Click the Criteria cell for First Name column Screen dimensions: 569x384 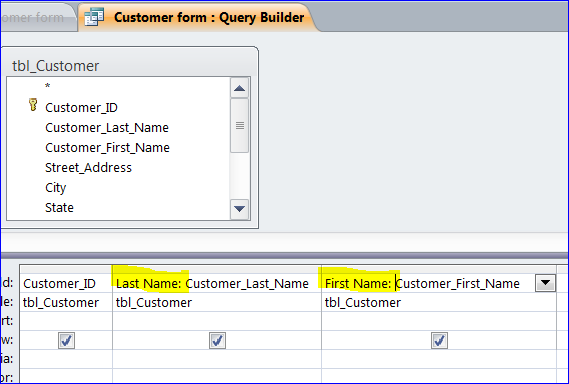pos(439,359)
